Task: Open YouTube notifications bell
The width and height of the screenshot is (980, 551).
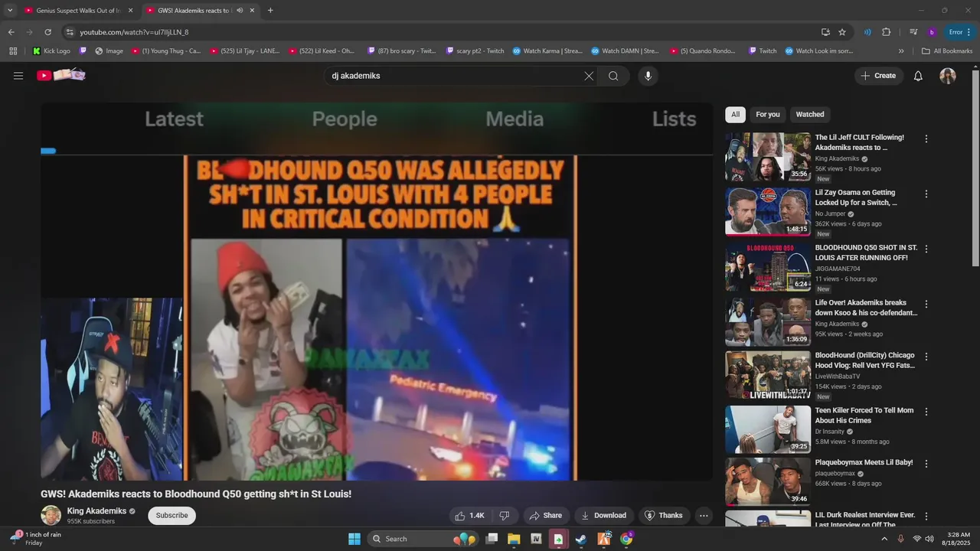Action: pos(918,76)
